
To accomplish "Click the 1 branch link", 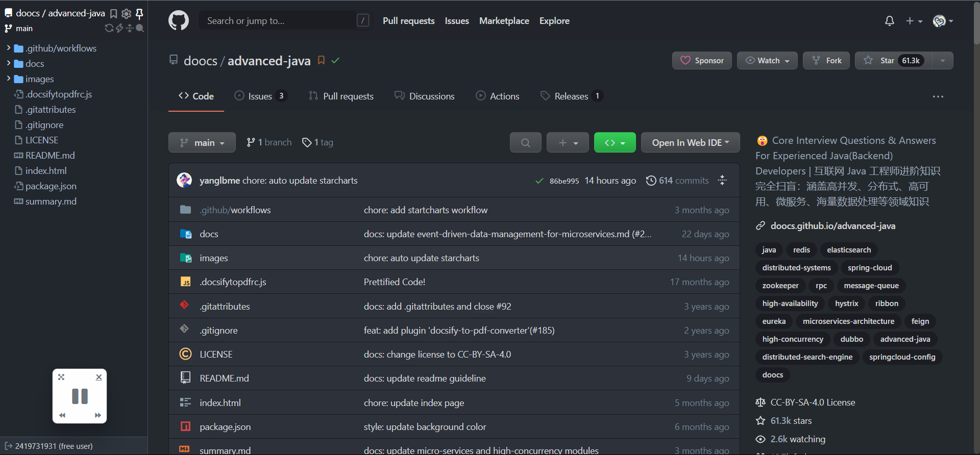I will [x=269, y=142].
